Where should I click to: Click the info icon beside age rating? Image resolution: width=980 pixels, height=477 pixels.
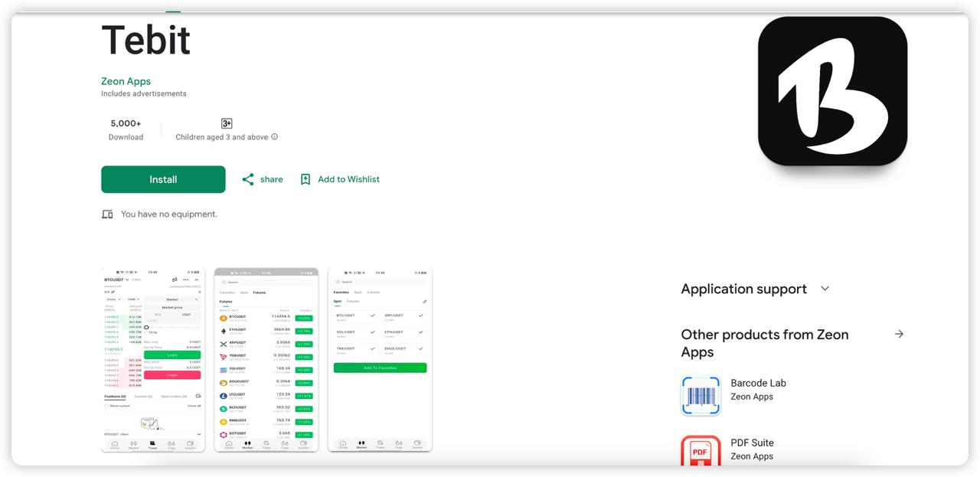(x=275, y=137)
